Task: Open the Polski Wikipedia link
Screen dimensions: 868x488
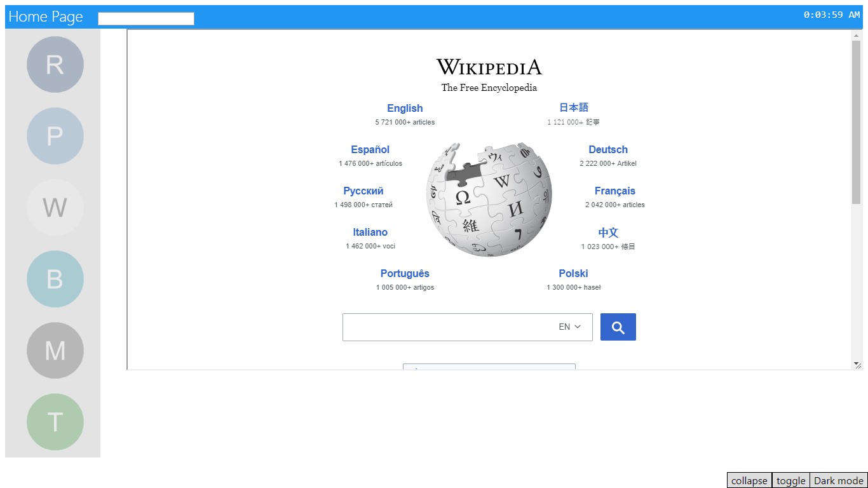Action: point(573,273)
